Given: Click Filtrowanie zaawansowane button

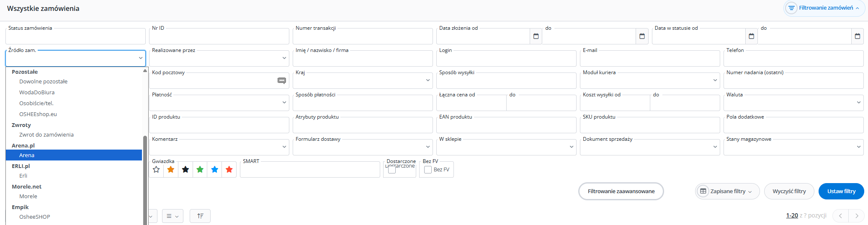Looking at the screenshot, I should (621, 191).
